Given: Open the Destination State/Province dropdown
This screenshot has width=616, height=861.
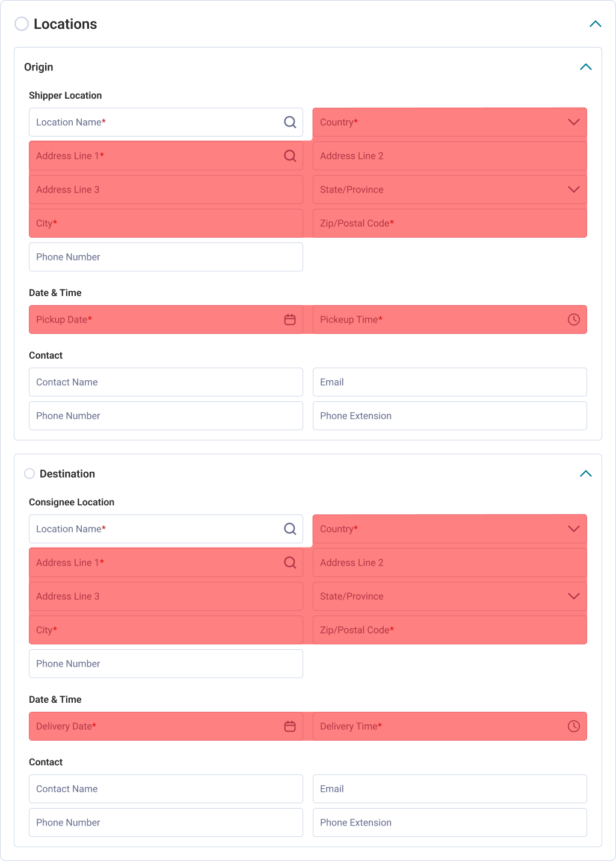Looking at the screenshot, I should pyautogui.click(x=450, y=596).
